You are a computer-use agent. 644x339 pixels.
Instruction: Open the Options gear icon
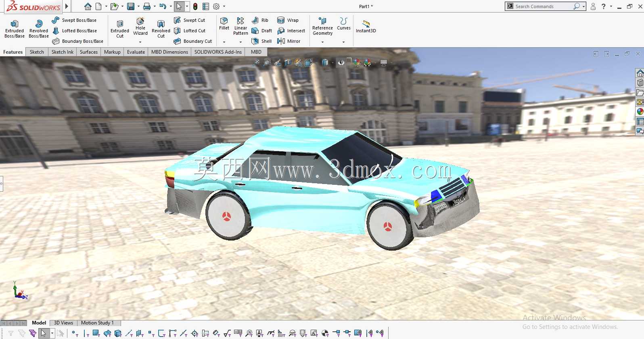pos(216,6)
